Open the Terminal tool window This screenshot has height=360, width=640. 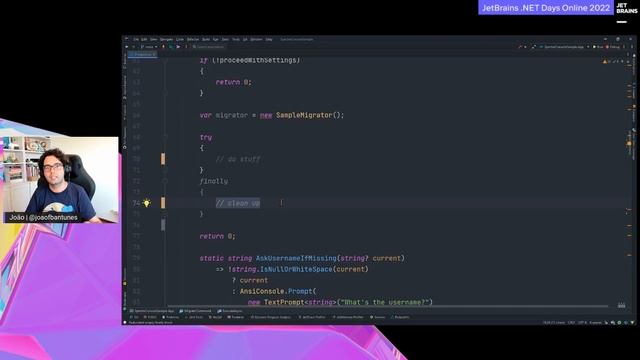[x=236, y=317]
